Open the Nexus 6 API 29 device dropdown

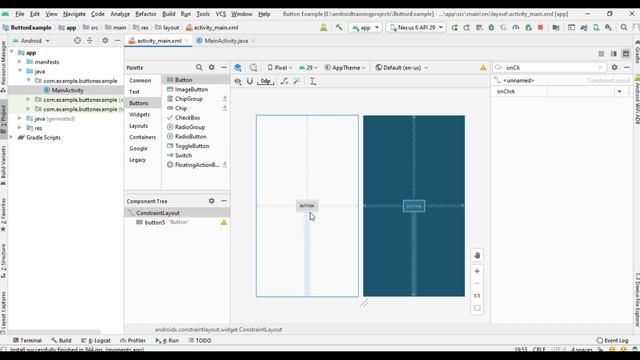click(x=416, y=27)
